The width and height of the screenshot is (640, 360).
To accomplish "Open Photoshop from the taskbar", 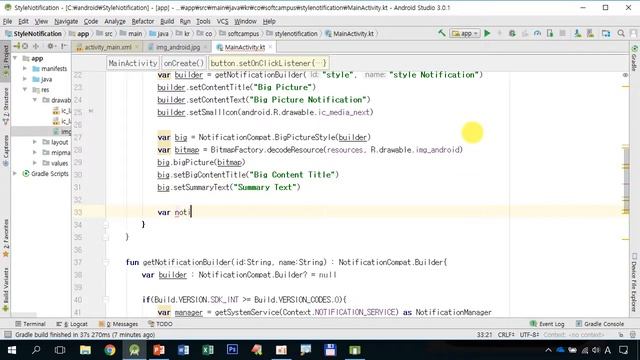I will pos(232,350).
